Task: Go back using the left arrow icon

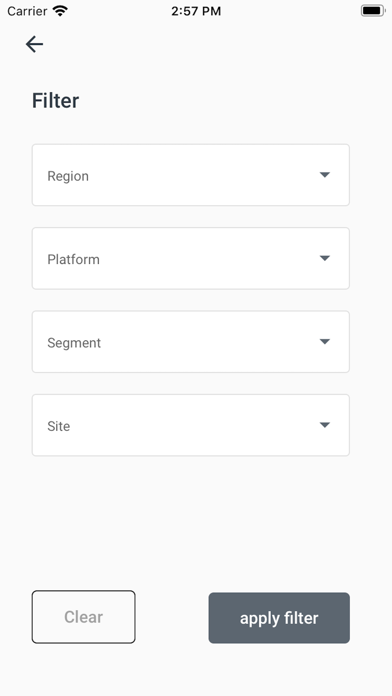Action: [x=34, y=44]
